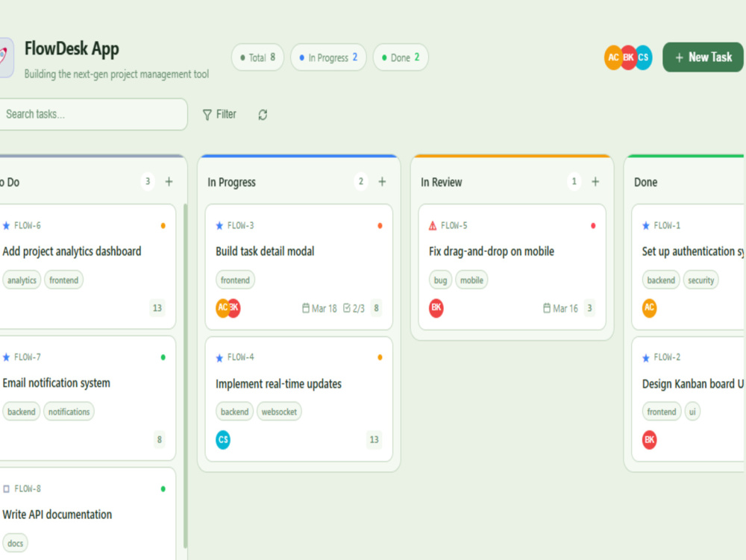Viewport: 746px width, 560px height.
Task: Click the checklist icon beside 2/3
Action: [347, 308]
